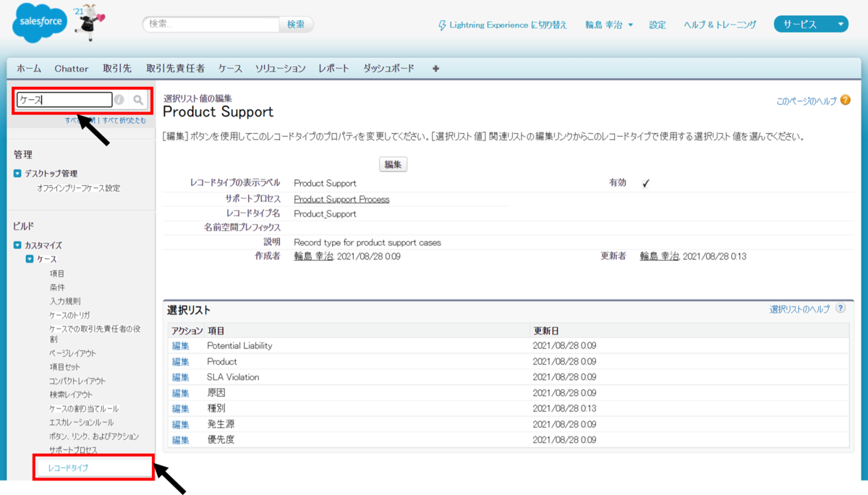Viewport: 868px width, 495px height.
Task: Edit the Potential Liability picklist
Action: coord(180,346)
